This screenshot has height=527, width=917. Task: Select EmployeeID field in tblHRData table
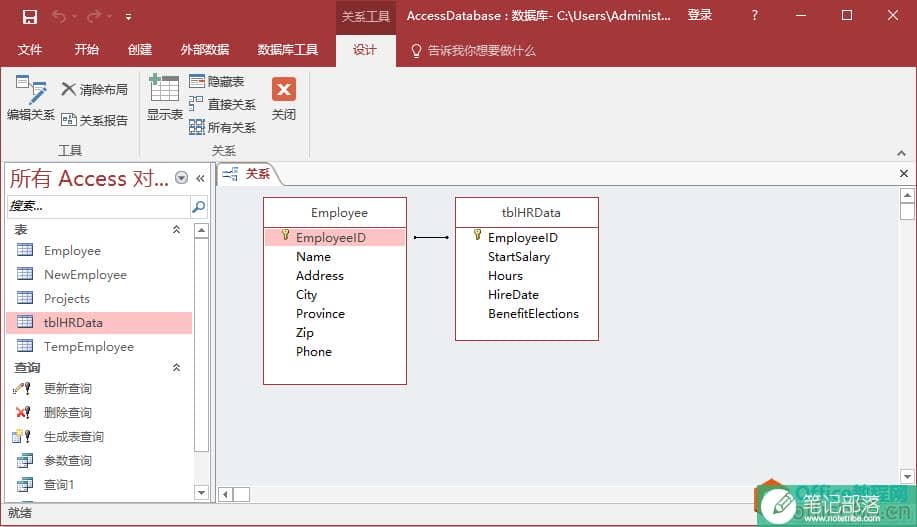point(527,237)
